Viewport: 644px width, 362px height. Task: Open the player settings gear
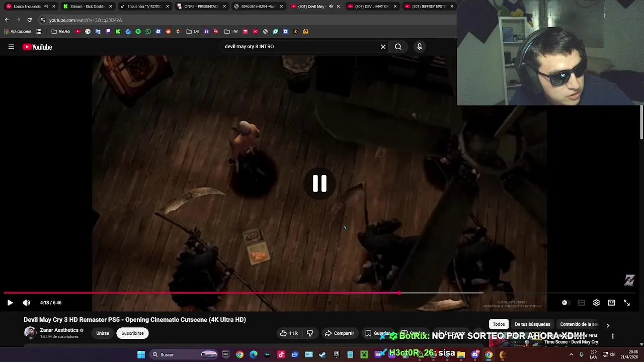click(x=596, y=303)
